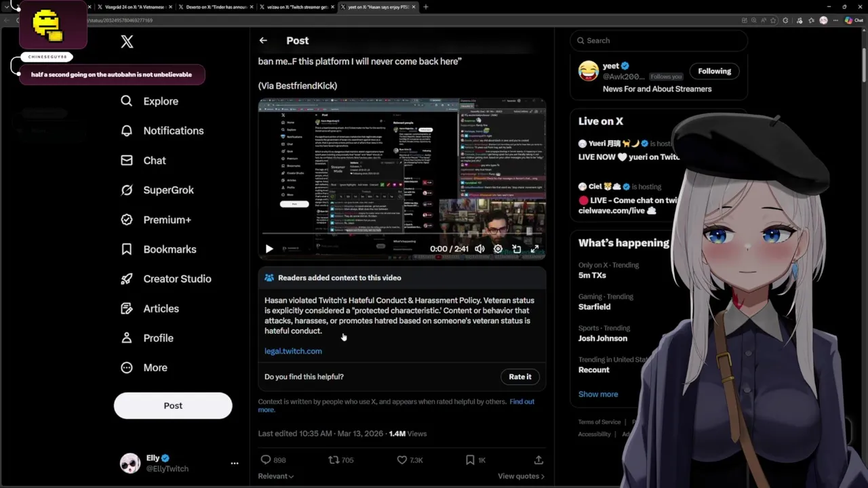Click Show more under trends
Viewport: 868px width, 488px height.
pyautogui.click(x=598, y=394)
